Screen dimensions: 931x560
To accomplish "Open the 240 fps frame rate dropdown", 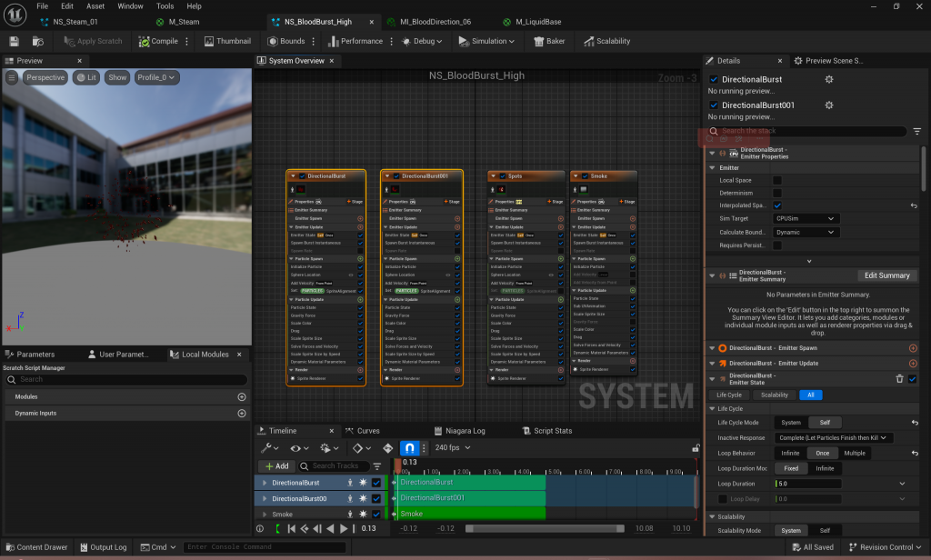I will (x=453, y=447).
